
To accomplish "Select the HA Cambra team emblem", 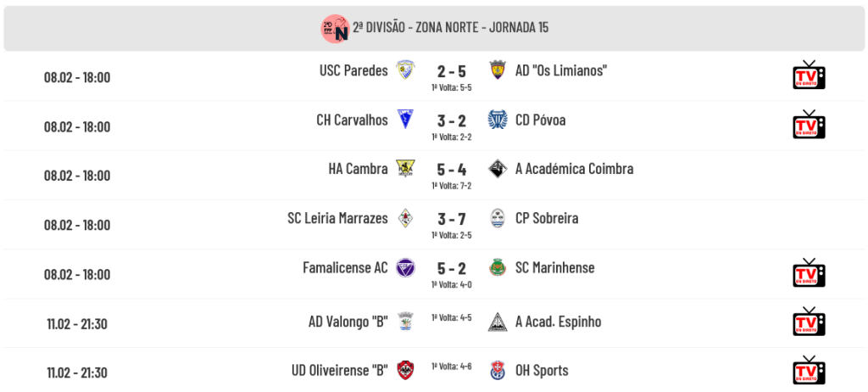I will 406,169.
